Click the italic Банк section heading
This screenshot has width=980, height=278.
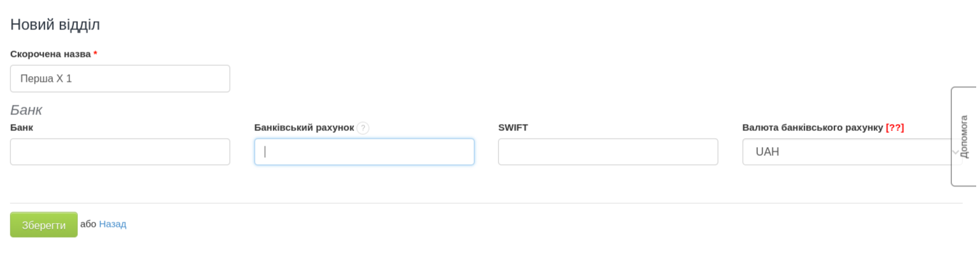26,110
